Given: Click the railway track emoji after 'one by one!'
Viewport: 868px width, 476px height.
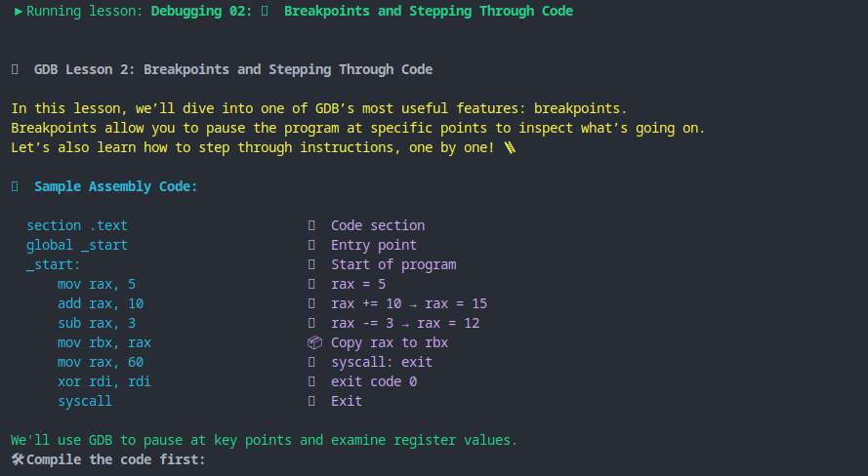Looking at the screenshot, I should pos(510,147).
